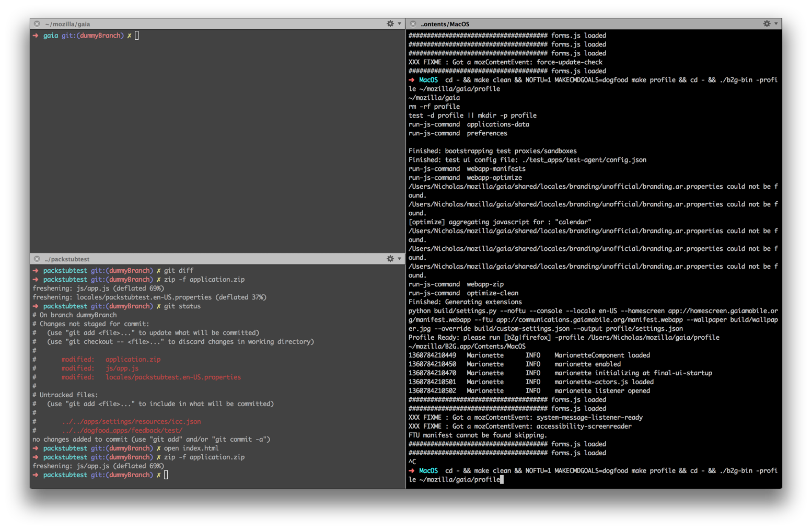This screenshot has height=530, width=812.
Task: Click 'marionette enabled' log line
Action: coord(515,364)
